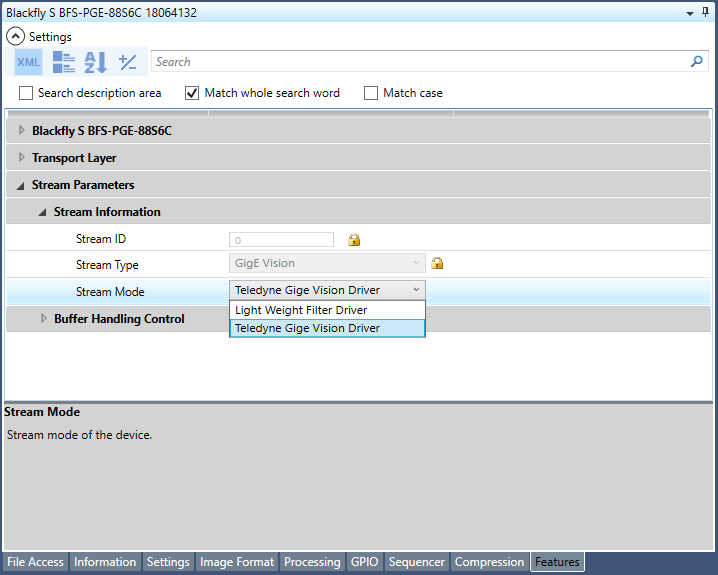
Task: Click the expand/collapse all (+/-) icon
Action: 127,62
